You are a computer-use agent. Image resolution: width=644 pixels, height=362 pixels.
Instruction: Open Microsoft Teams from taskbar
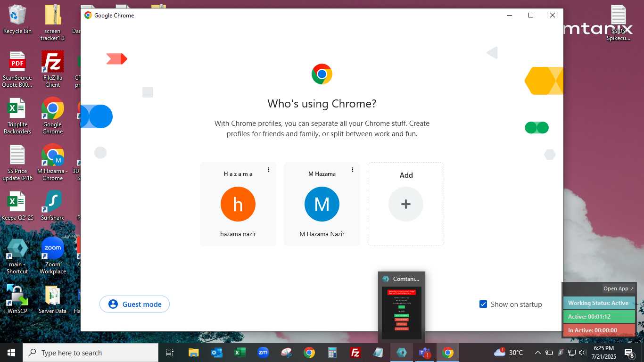click(425, 353)
